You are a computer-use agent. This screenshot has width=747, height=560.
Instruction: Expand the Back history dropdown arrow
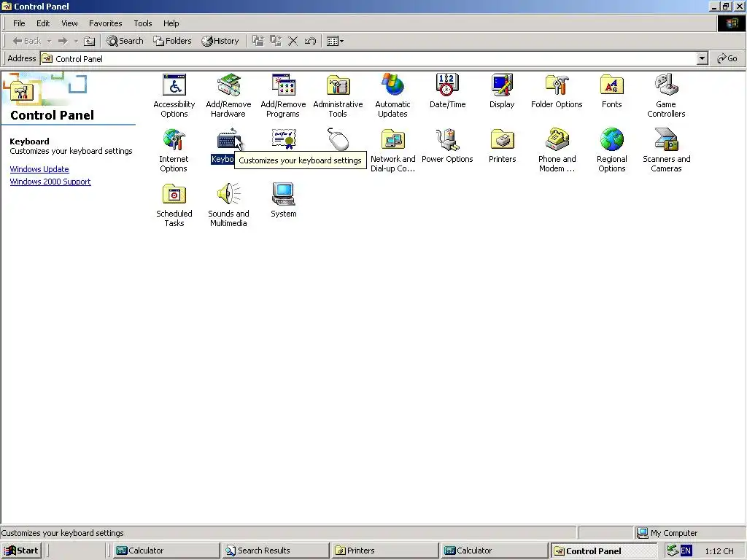[x=49, y=41]
